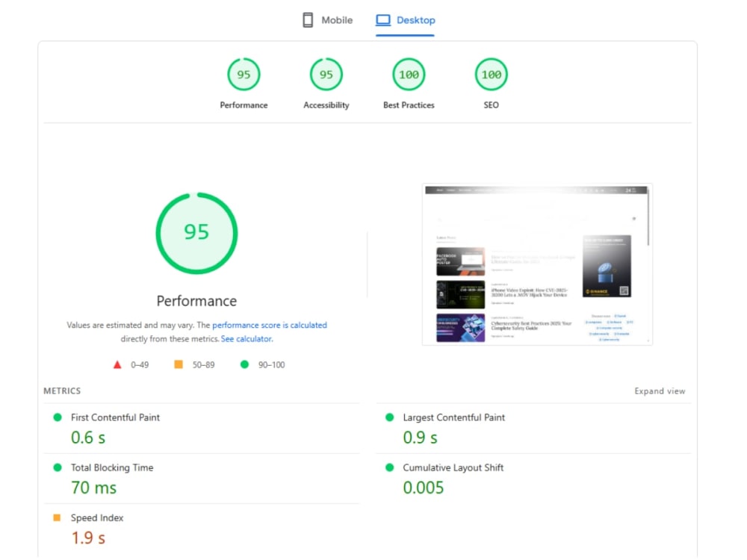747x560 pixels.
Task: Click the Expand view toggle
Action: 660,391
